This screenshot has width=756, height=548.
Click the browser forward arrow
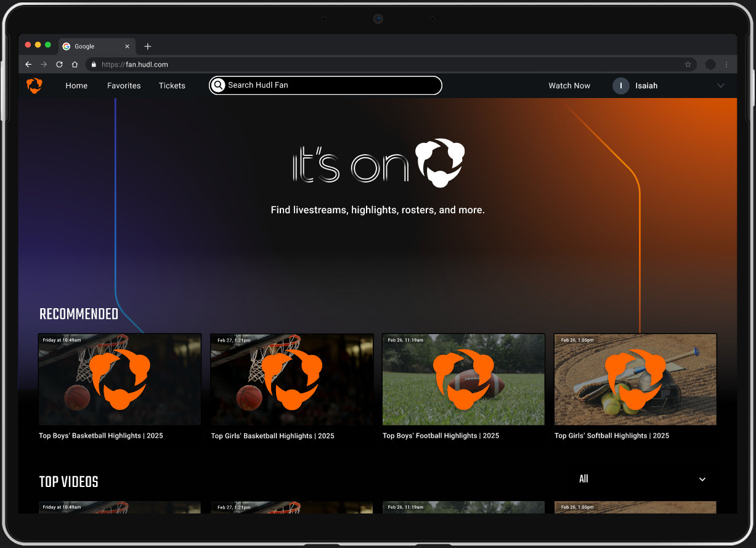pyautogui.click(x=44, y=64)
